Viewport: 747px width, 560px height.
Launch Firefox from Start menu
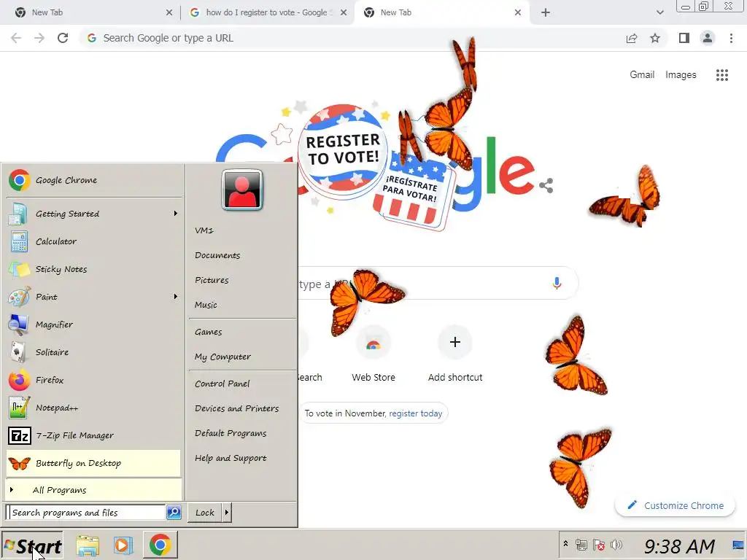94,380
